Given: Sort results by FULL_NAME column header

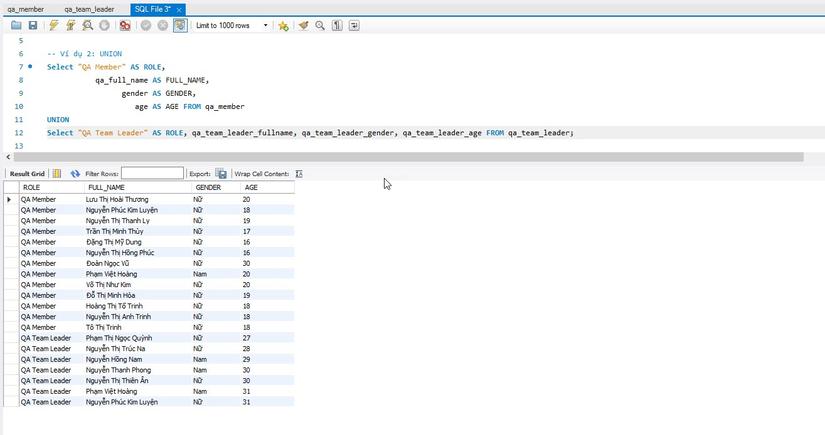Looking at the screenshot, I should 106,187.
